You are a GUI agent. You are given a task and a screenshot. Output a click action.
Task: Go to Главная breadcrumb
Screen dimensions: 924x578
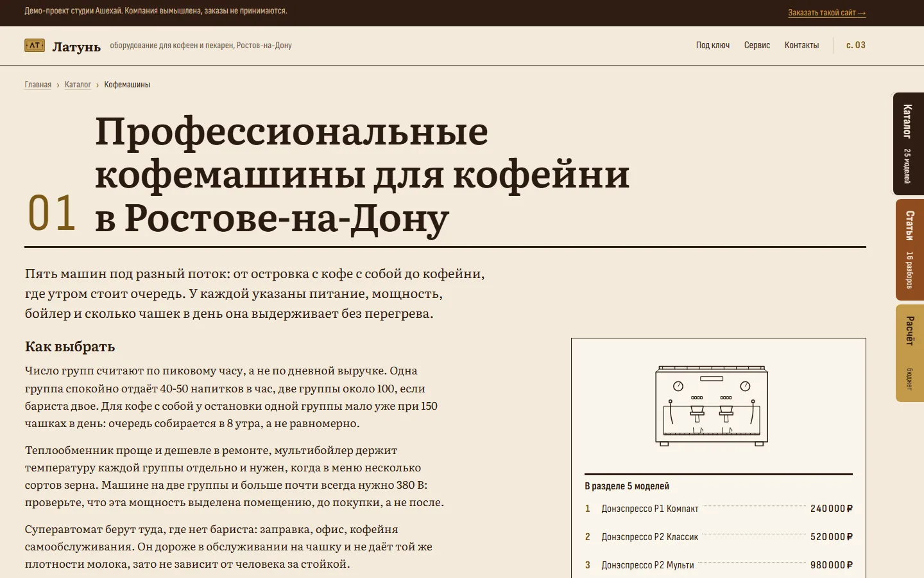point(38,85)
